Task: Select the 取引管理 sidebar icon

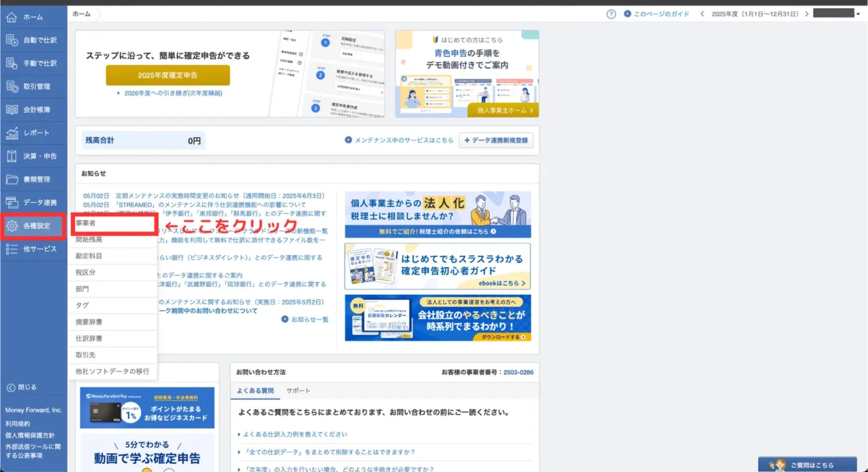Action: tap(12, 86)
